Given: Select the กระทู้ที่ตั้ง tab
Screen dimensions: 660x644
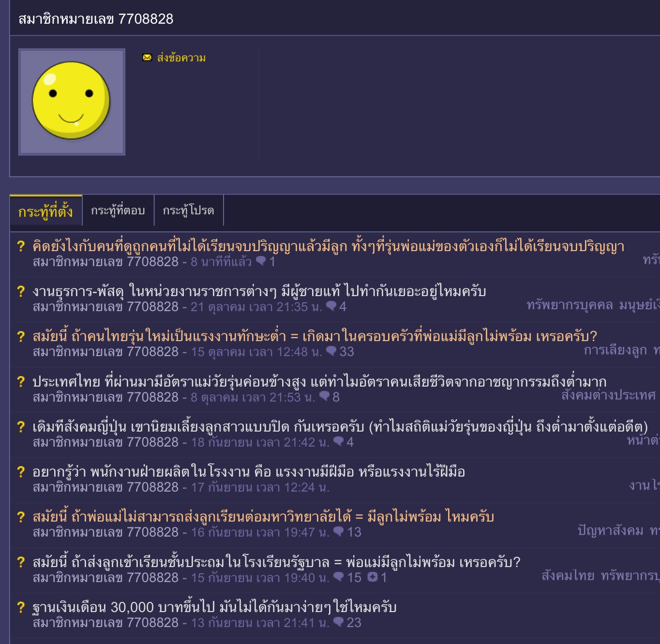Looking at the screenshot, I should pyautogui.click(x=46, y=211).
